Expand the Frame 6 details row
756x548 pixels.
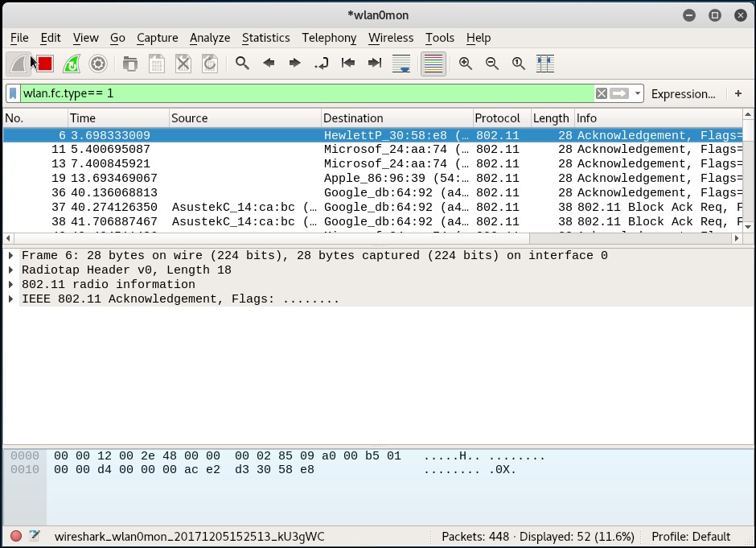[10, 255]
